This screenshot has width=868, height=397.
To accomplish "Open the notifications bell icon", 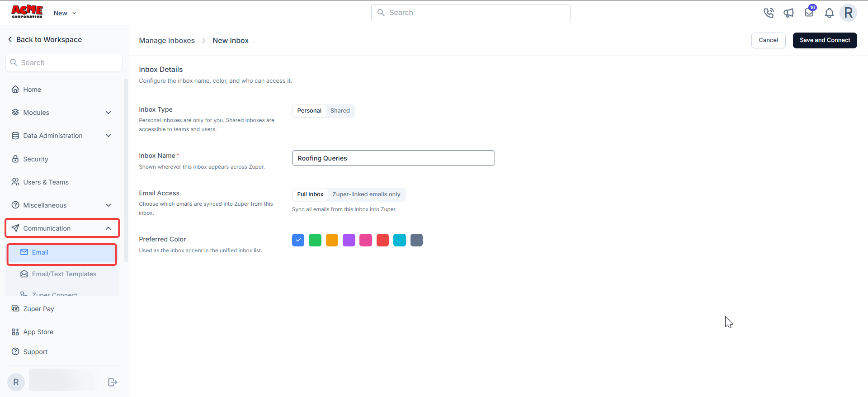I will coord(829,13).
